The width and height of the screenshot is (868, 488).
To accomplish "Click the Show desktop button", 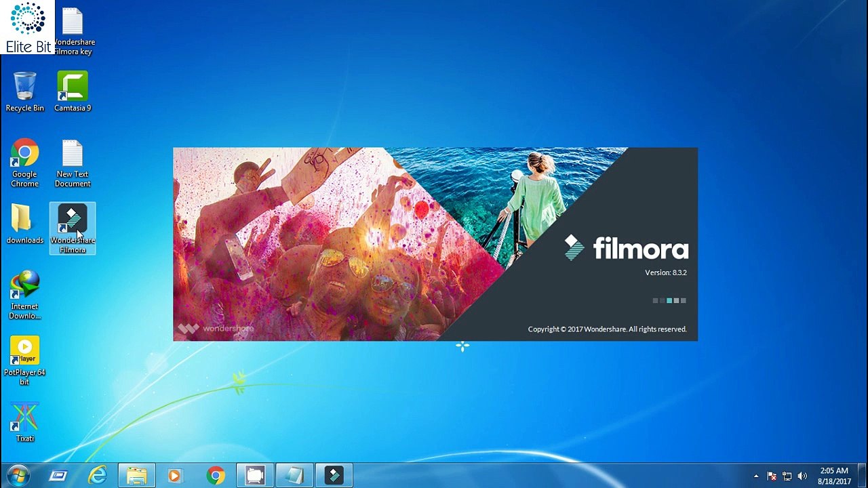I will 863,476.
